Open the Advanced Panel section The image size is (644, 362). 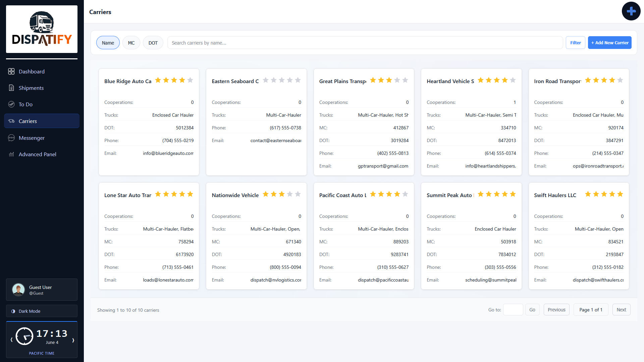(x=42, y=154)
